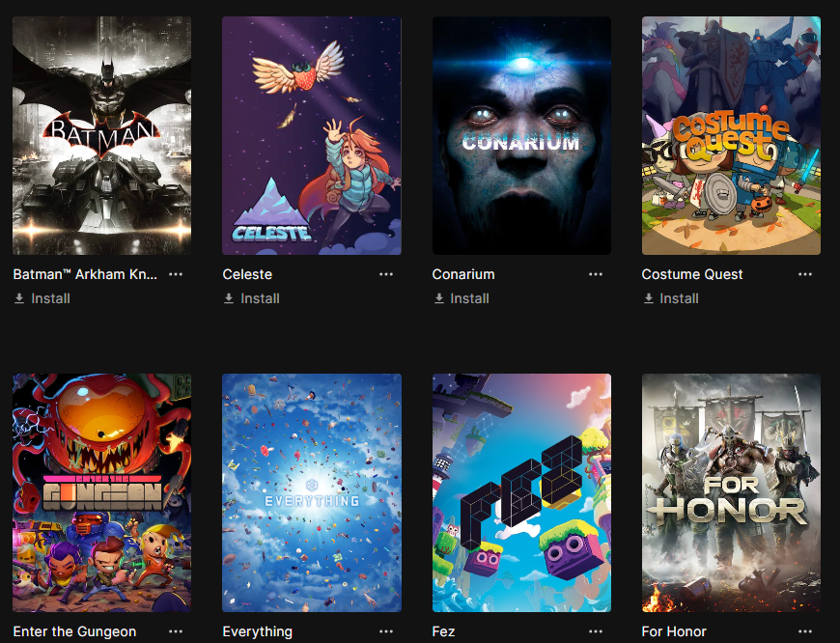Open the Costume Quest cover thumbnail
The image size is (840, 643).
(731, 135)
